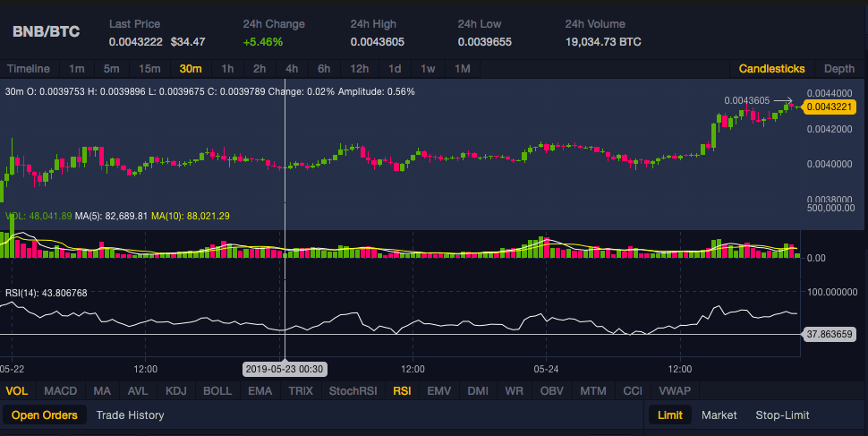Click the 24h High 0.0043605 value
Screen dimensions: 868x436
coord(377,42)
